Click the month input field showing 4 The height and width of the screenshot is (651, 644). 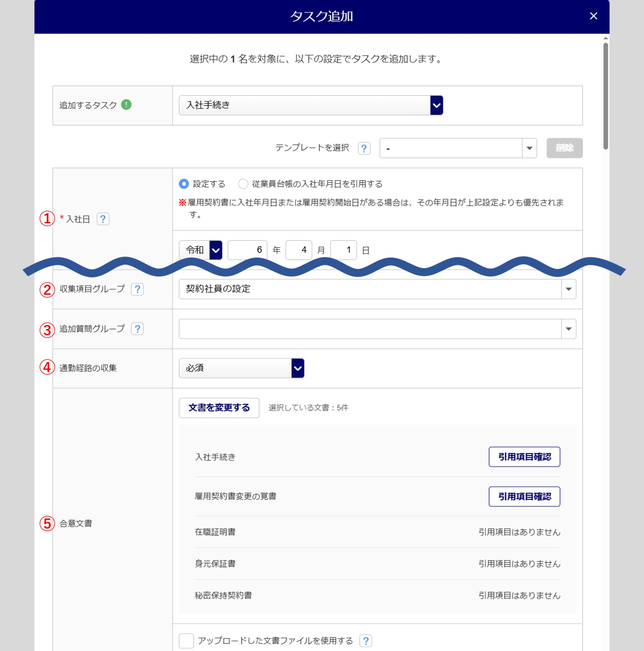pos(299,250)
